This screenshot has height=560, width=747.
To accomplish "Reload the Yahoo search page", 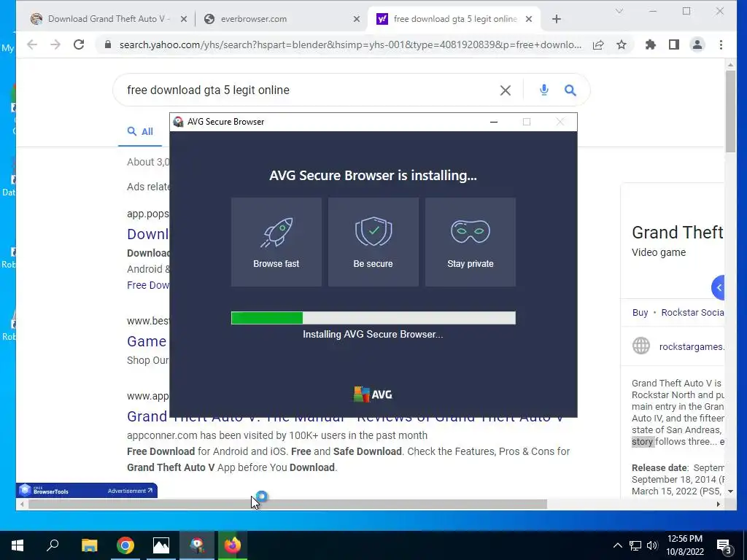I will 79,44.
